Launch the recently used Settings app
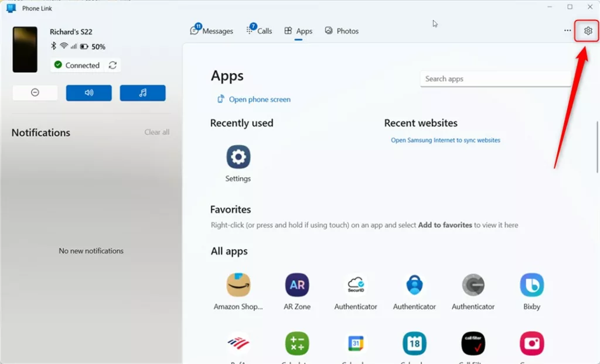The width and height of the screenshot is (600, 364). pos(238,164)
